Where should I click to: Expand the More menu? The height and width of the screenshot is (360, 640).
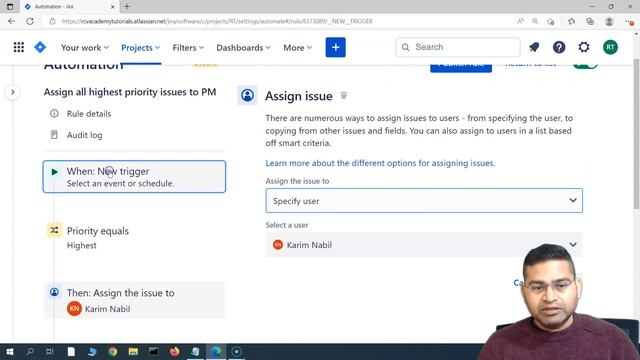(x=298, y=47)
